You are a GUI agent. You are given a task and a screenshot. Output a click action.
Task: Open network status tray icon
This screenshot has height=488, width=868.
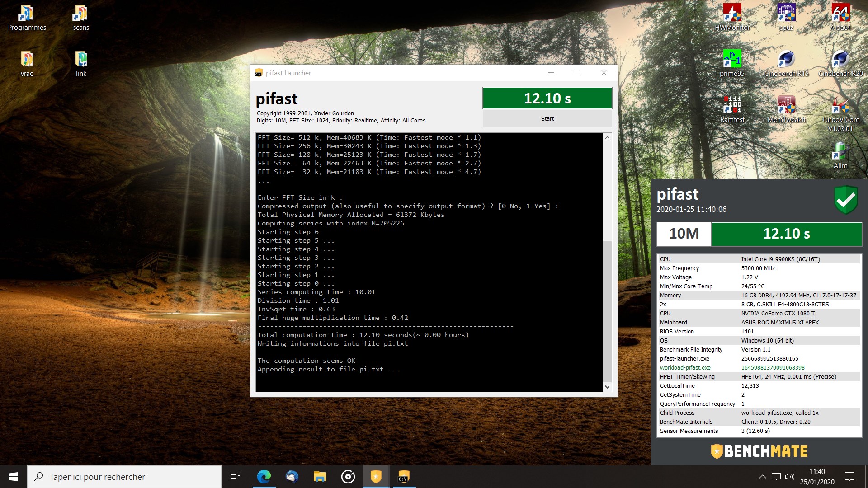(x=776, y=477)
